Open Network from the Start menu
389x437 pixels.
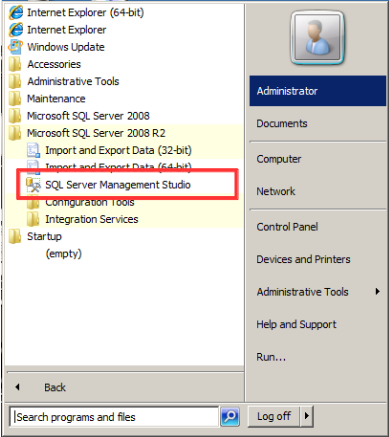276,191
